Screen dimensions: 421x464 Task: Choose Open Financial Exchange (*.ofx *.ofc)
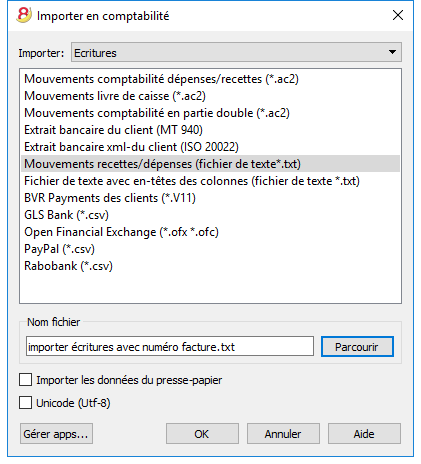(121, 232)
